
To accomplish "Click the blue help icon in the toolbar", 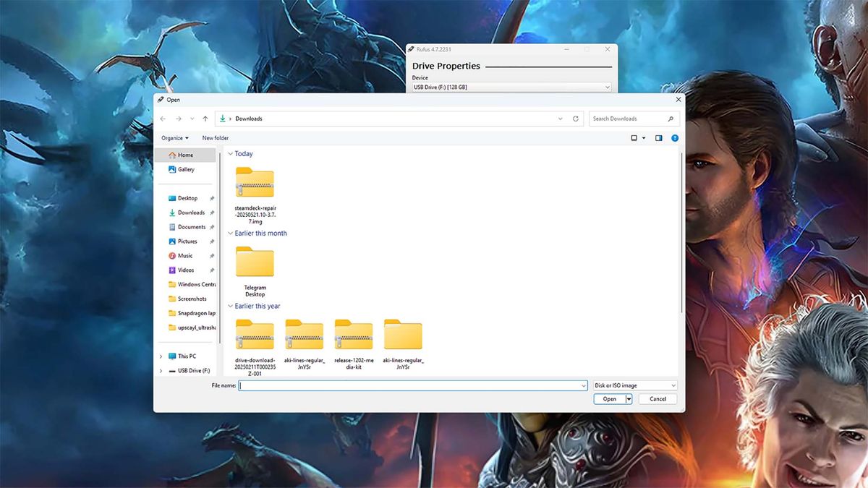I will (x=675, y=138).
